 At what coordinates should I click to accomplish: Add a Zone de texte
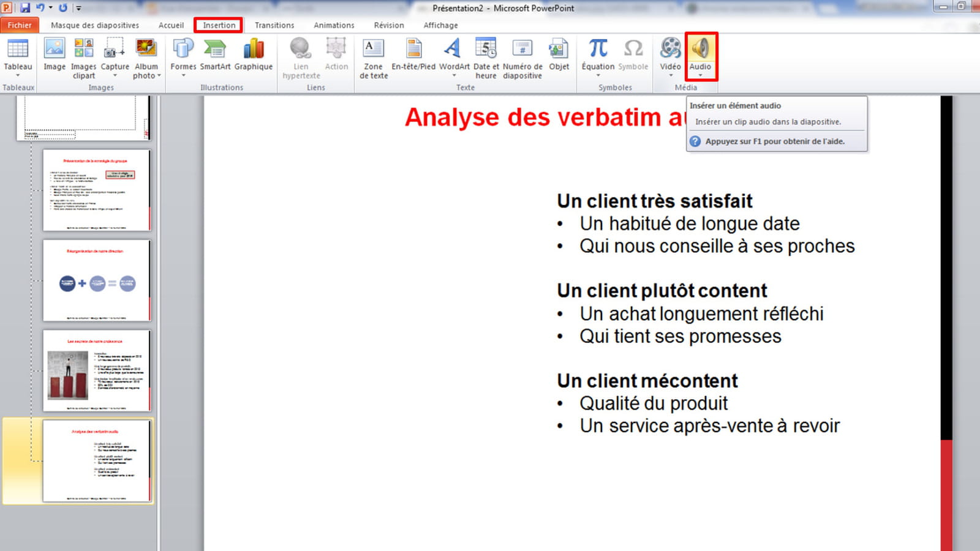point(373,49)
